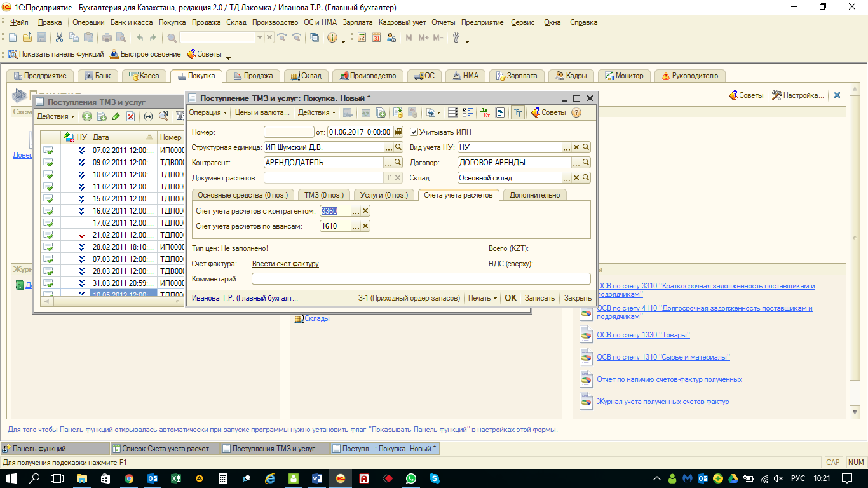
Task: Open selection for Контрагент with ellipsis button
Action: click(x=389, y=163)
